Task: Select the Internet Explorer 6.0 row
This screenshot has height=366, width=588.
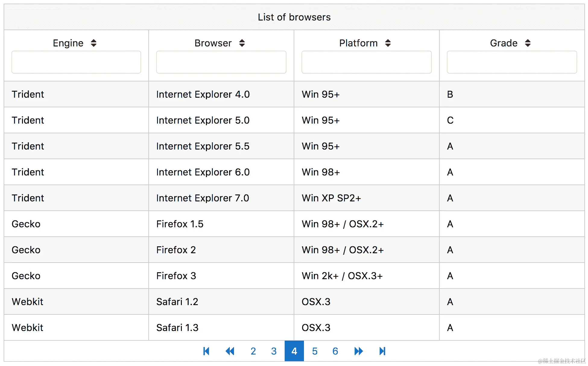Action: pyautogui.click(x=203, y=172)
